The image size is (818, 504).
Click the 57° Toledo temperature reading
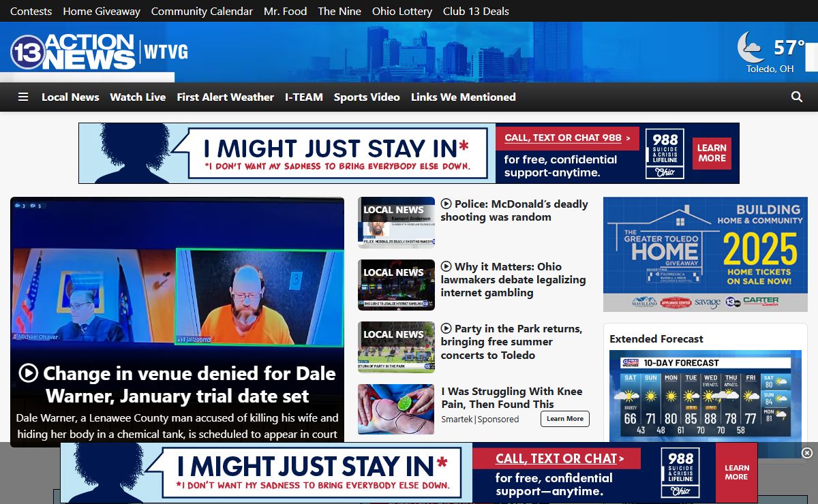click(789, 48)
